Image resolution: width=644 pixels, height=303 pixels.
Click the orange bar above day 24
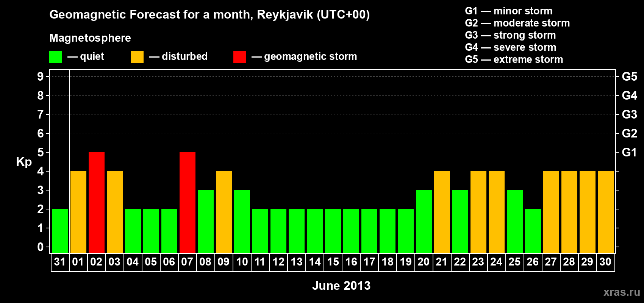(497, 212)
